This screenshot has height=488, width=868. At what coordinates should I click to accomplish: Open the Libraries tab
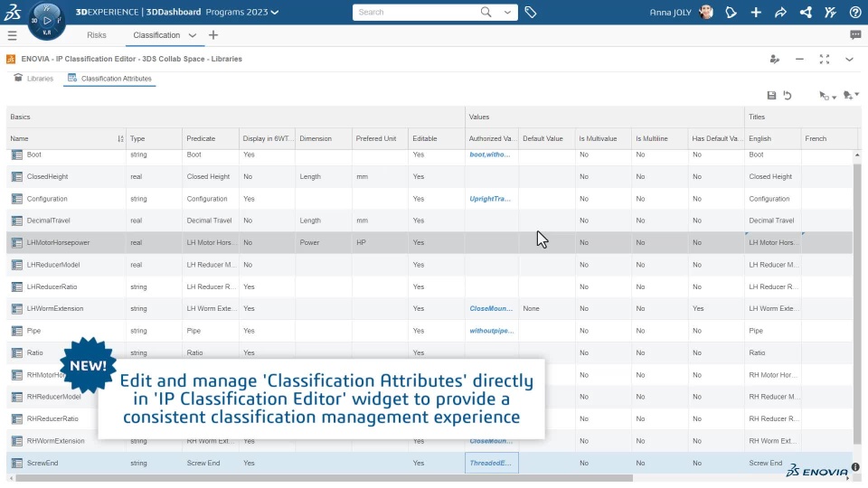tap(33, 79)
